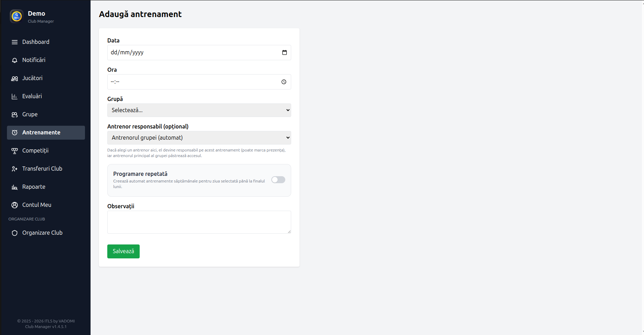Click the page's vertical scrollbar
Image resolution: width=644 pixels, height=335 pixels.
pos(643,167)
